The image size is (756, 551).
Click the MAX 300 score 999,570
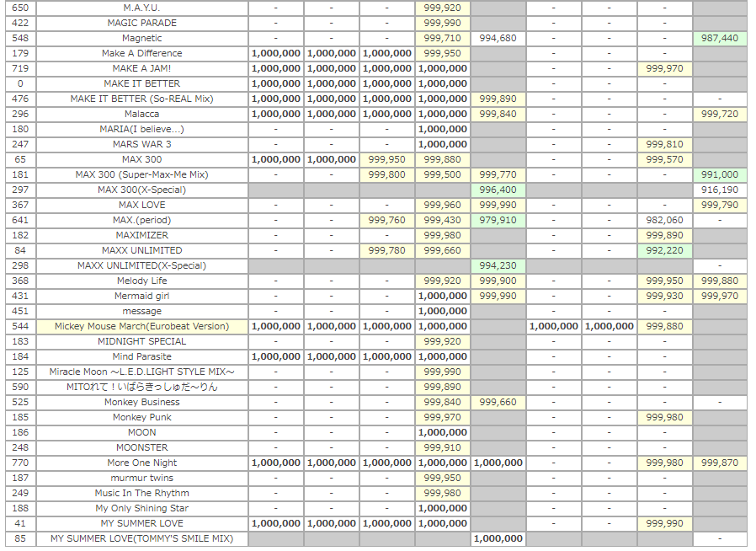click(x=664, y=159)
